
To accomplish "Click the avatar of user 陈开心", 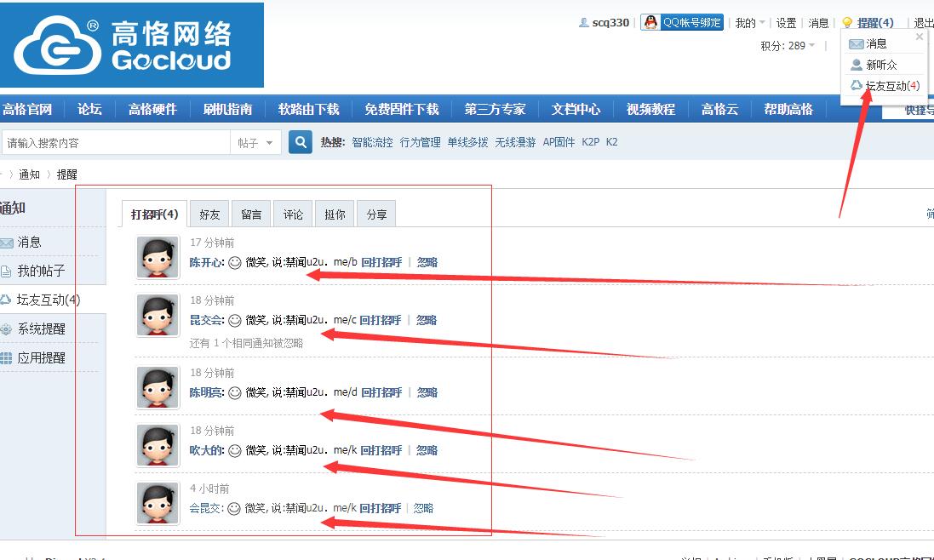I will [158, 257].
